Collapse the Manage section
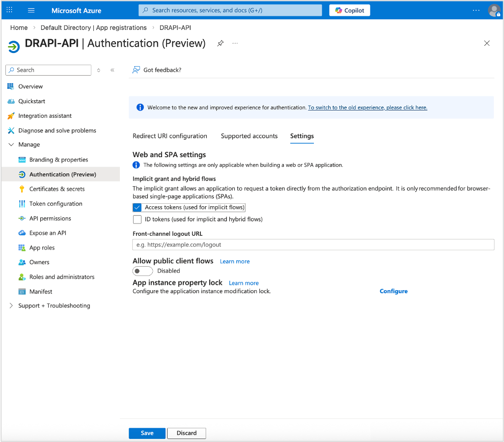This screenshot has width=504, height=442. pos(11,144)
